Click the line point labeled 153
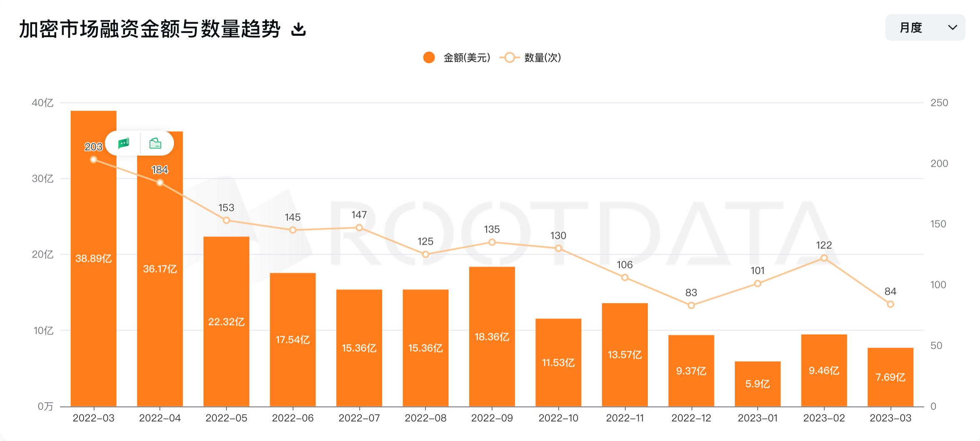Screen dimensions: 980x441 [x=226, y=220]
